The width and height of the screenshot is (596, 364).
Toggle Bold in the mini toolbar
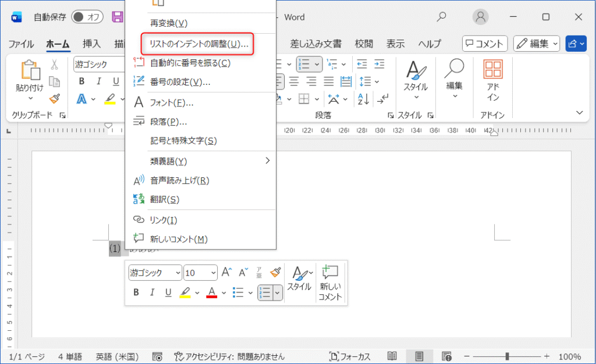point(136,292)
